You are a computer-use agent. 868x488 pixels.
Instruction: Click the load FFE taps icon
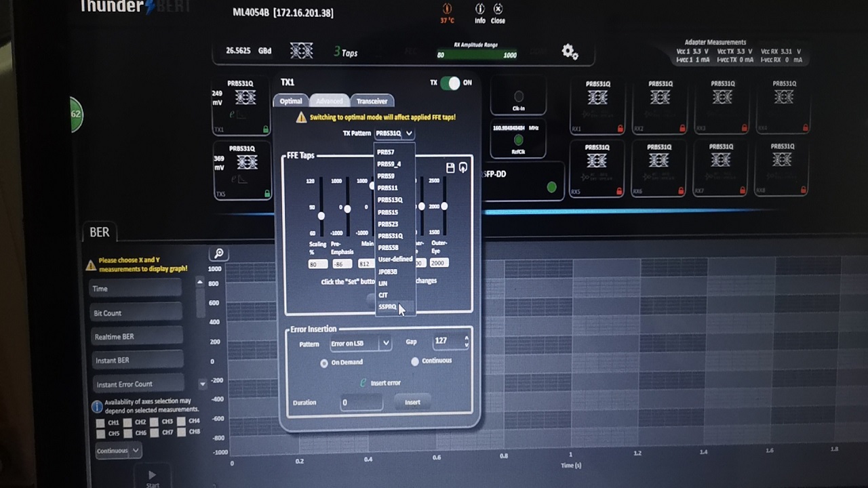click(463, 167)
